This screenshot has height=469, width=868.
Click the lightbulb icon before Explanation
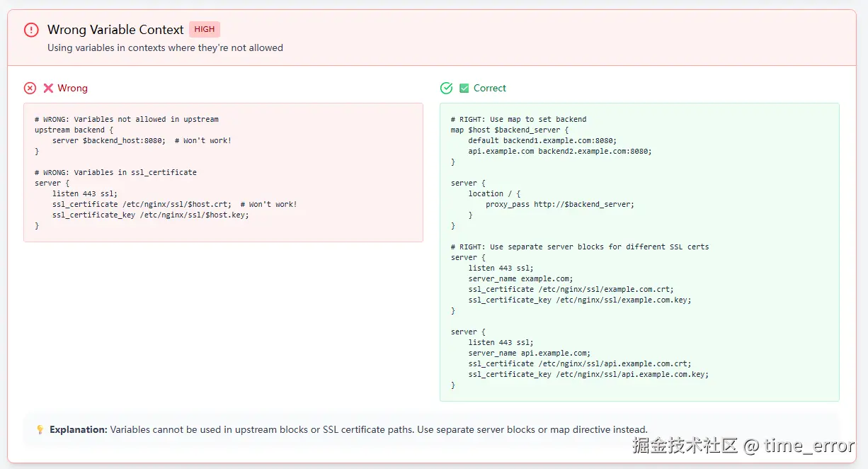click(40, 429)
